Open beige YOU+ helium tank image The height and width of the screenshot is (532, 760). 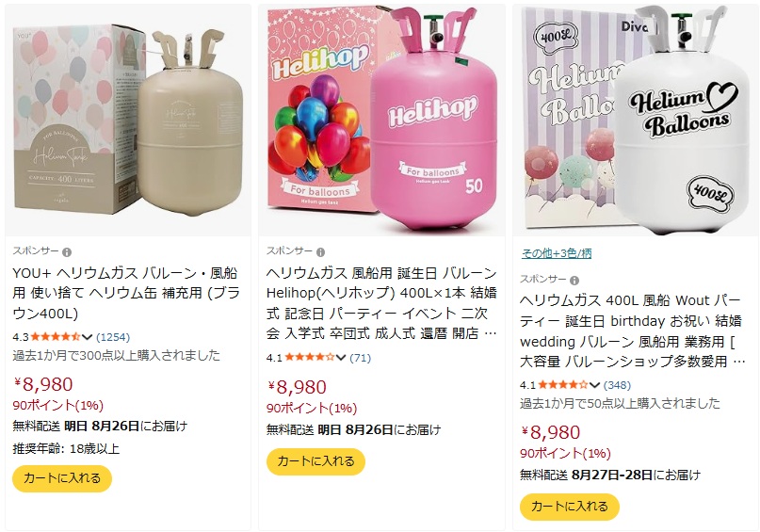[x=128, y=121]
